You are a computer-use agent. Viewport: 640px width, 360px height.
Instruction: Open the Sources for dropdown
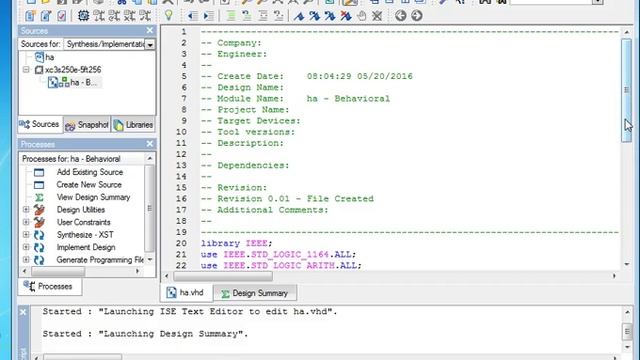click(x=150, y=44)
